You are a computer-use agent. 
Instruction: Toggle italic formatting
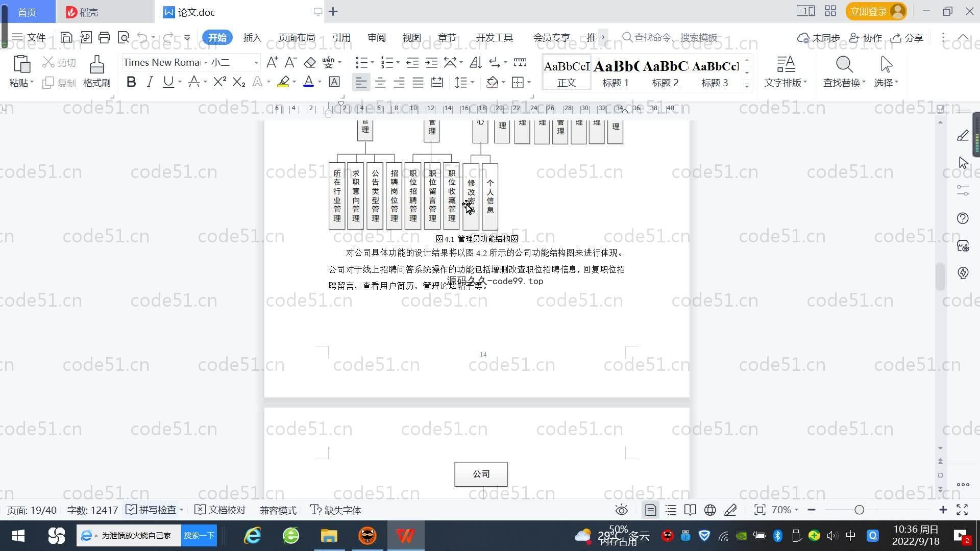point(150,82)
